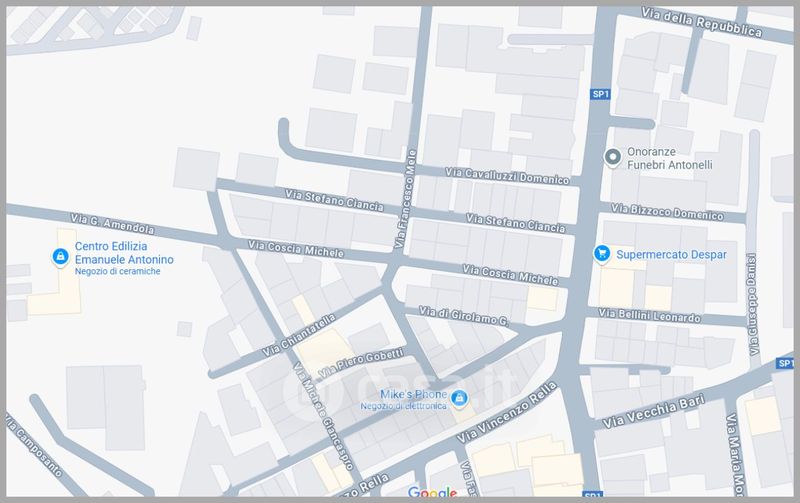Open the Mike's Phone store marker

458,398
